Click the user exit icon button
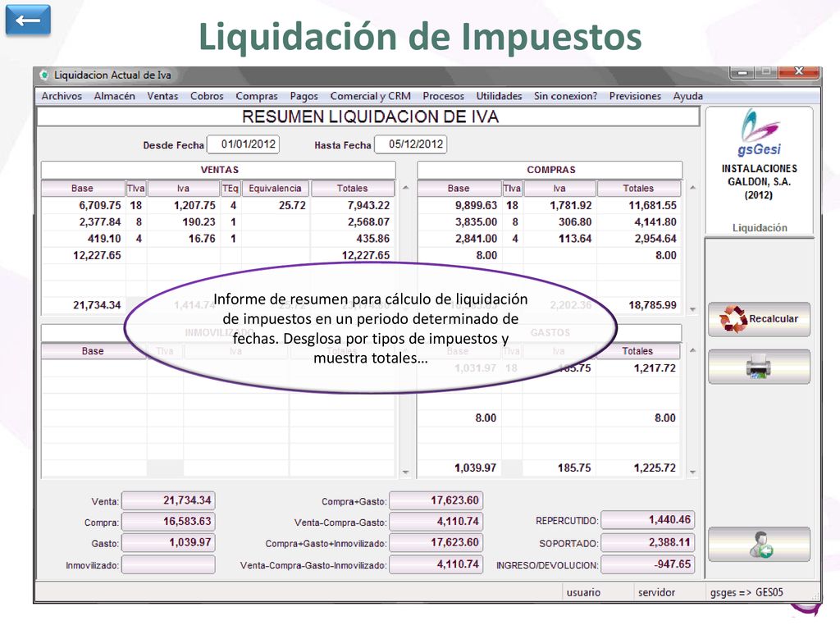 pos(759,545)
